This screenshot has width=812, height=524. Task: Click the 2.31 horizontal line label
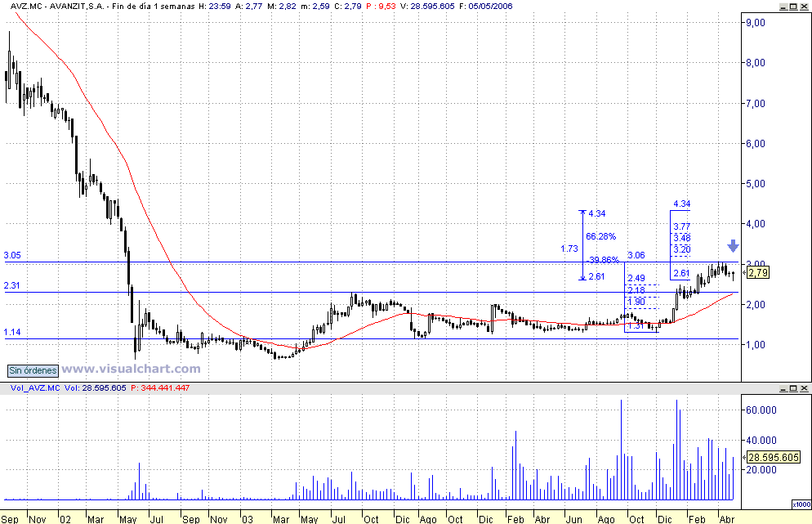point(11,285)
